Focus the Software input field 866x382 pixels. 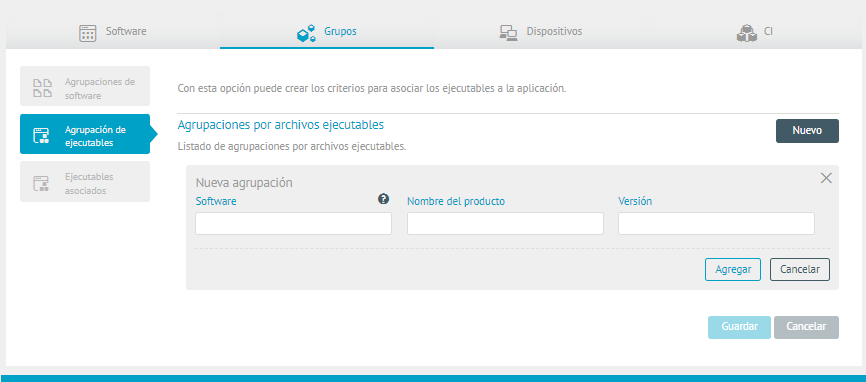coord(293,224)
